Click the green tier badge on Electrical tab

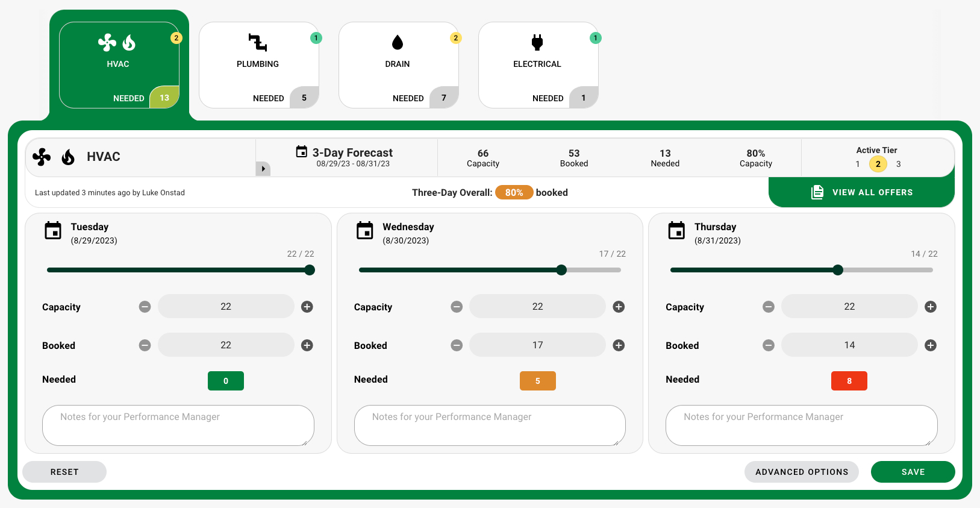click(596, 38)
